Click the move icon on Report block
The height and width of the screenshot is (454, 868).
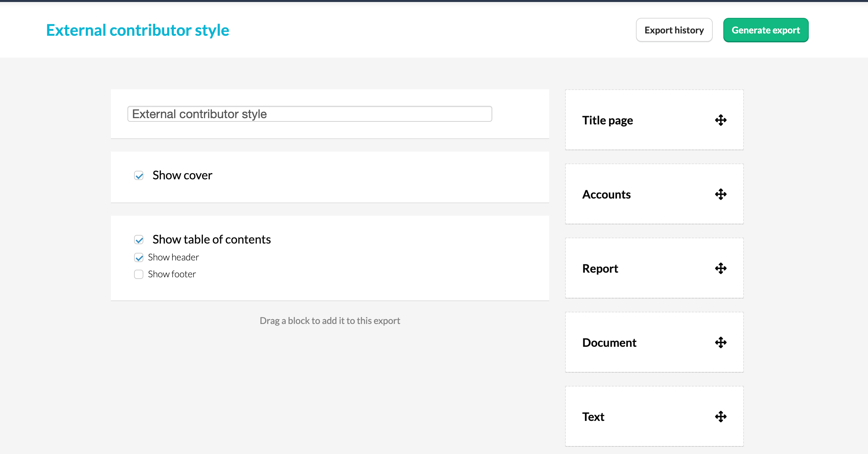pyautogui.click(x=721, y=268)
